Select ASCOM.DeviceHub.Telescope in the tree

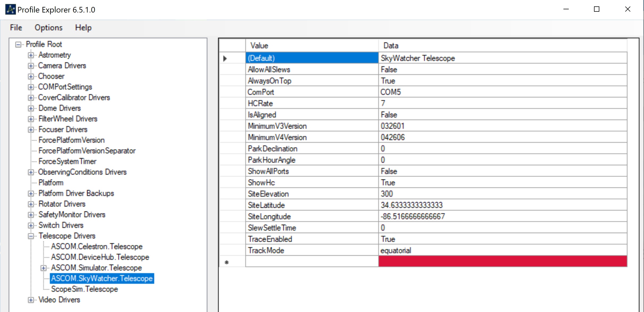pyautogui.click(x=100, y=257)
